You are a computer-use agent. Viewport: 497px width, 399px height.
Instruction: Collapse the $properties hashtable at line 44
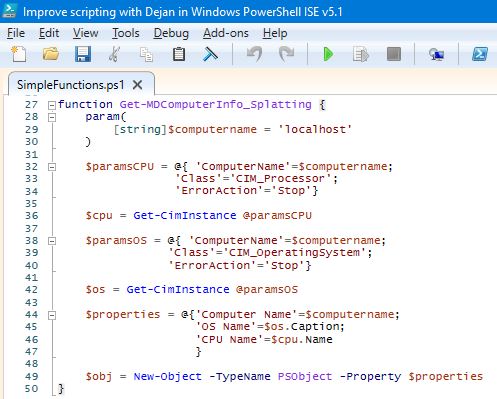52,315
